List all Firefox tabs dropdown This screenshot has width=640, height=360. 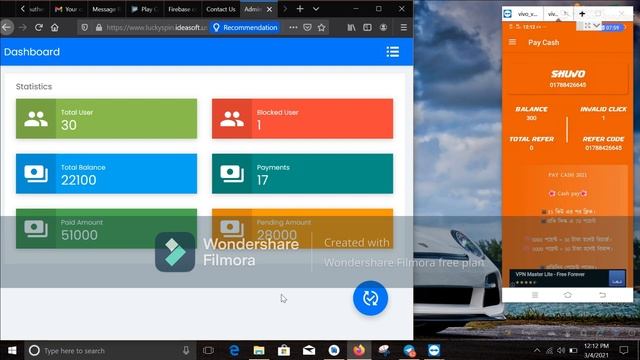[x=316, y=9]
